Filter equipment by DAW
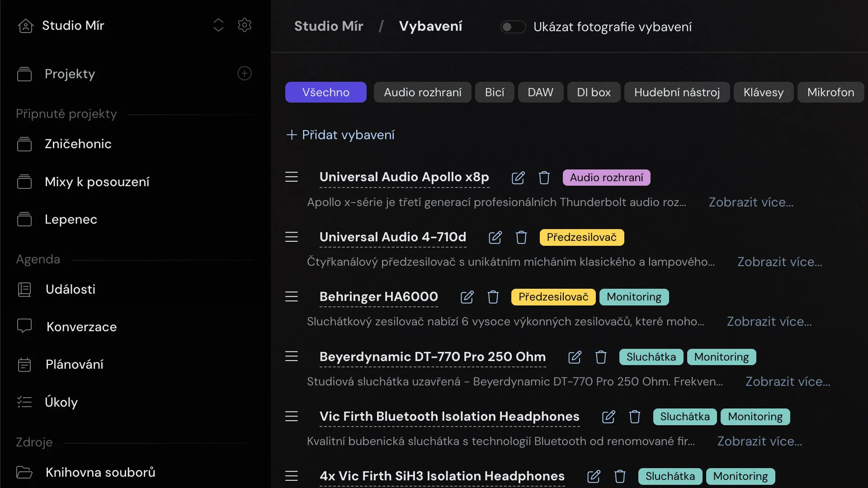This screenshot has height=488, width=868. [541, 92]
